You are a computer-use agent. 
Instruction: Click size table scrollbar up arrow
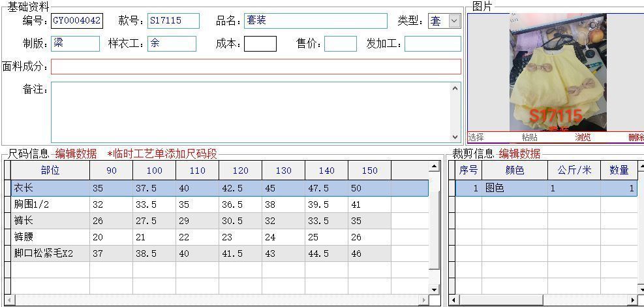coord(435,166)
